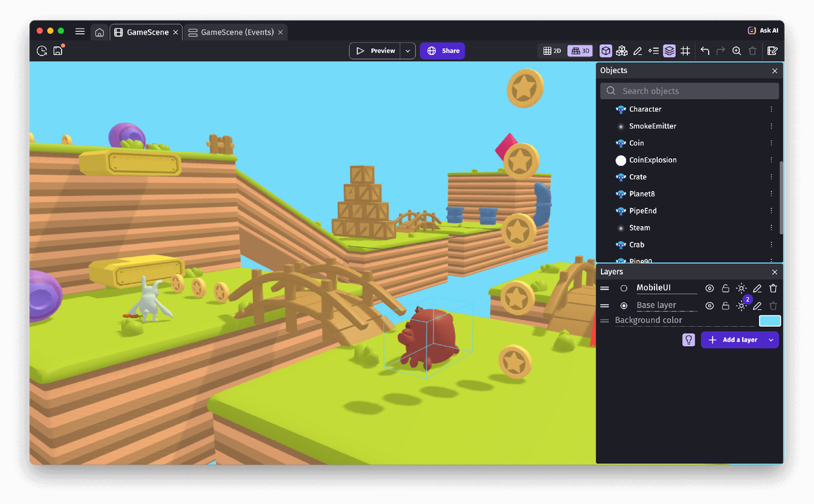Activate the pen edit tool in toolbar
The width and height of the screenshot is (814, 504).
click(638, 50)
